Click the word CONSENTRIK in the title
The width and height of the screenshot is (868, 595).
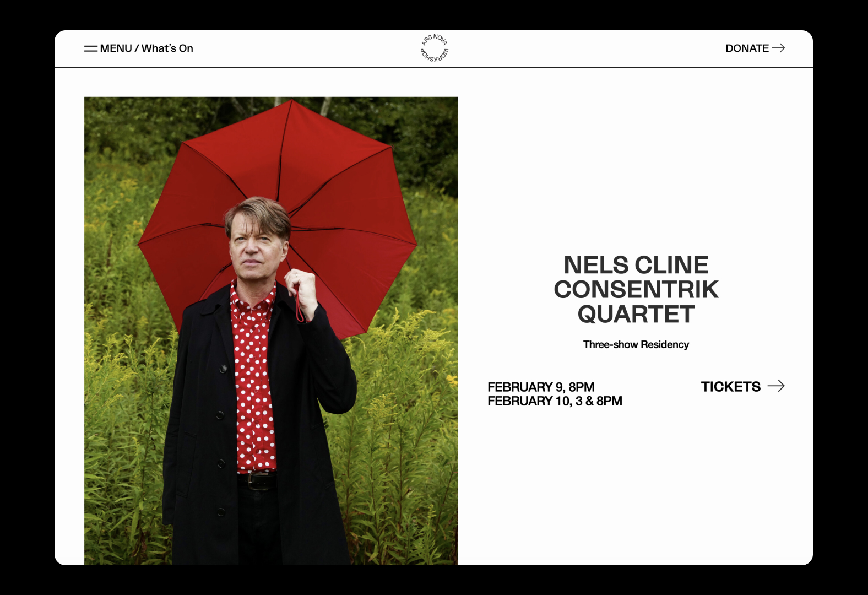pos(636,289)
